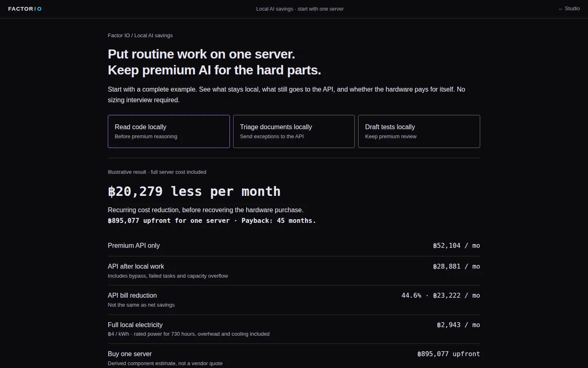Go back to Studio

[569, 9]
